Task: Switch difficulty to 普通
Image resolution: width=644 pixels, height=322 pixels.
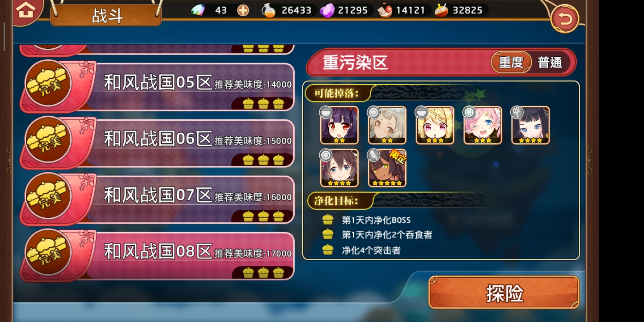Action: (550, 63)
